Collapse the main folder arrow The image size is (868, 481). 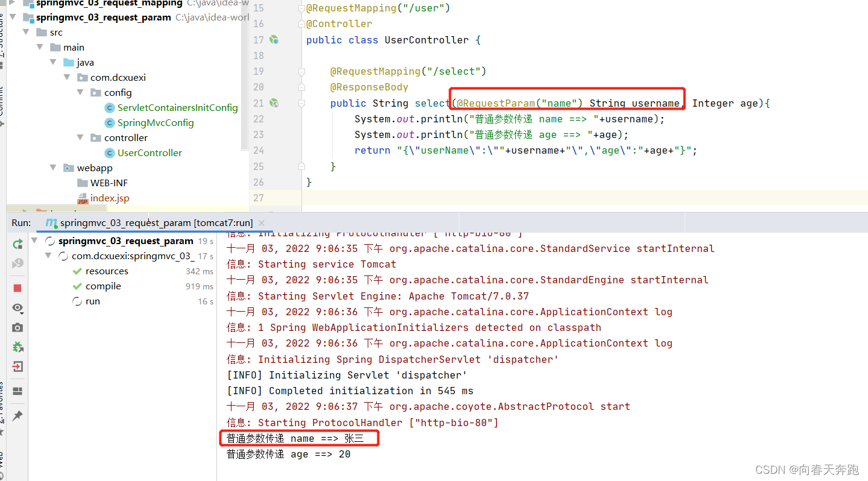point(40,48)
